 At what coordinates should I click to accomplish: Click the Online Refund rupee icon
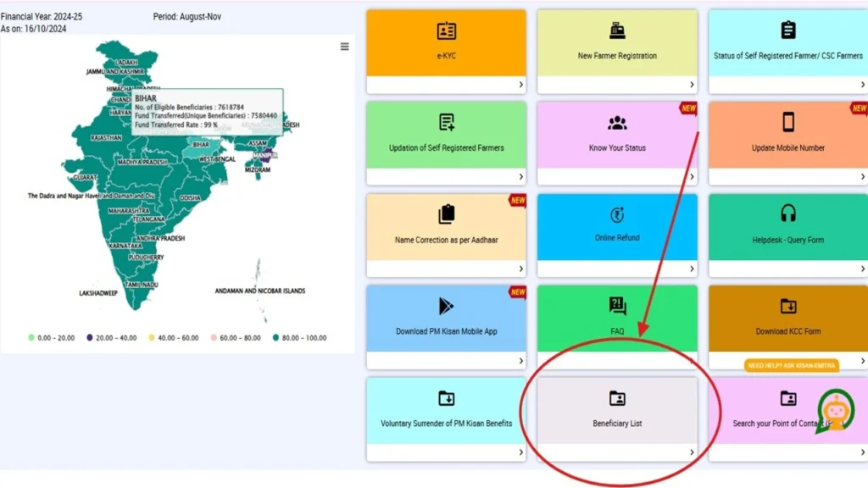[617, 214]
